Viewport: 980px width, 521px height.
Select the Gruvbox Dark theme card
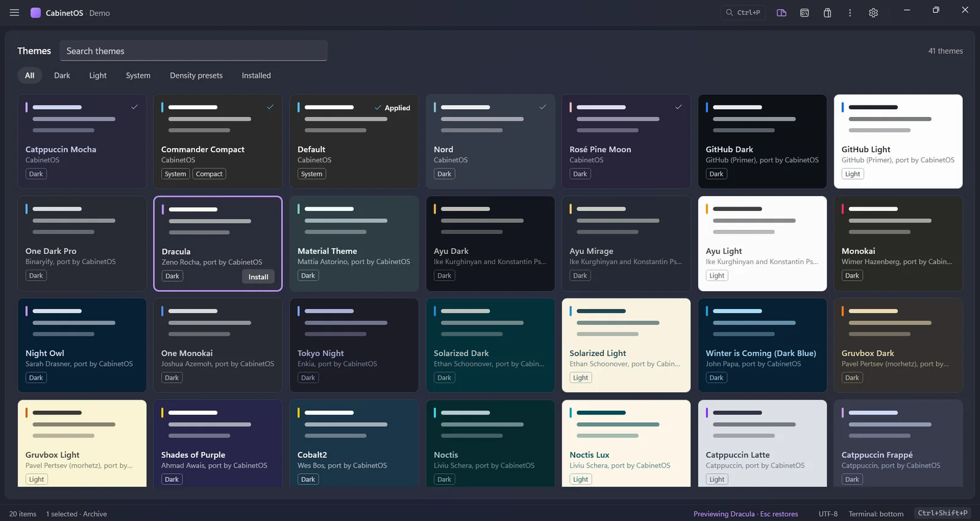899,346
